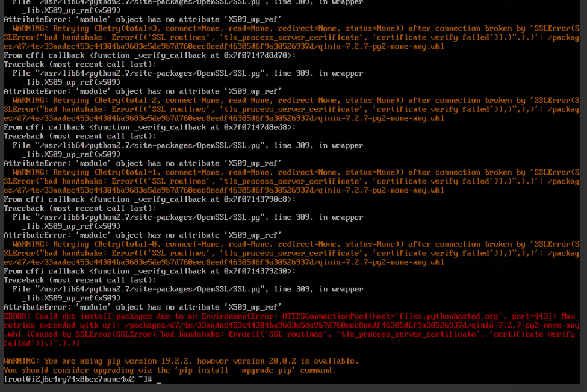Click the 'Retry(total=1' warning text
Image resolution: width=587 pixels, height=392 pixels.
pyautogui.click(x=126, y=172)
